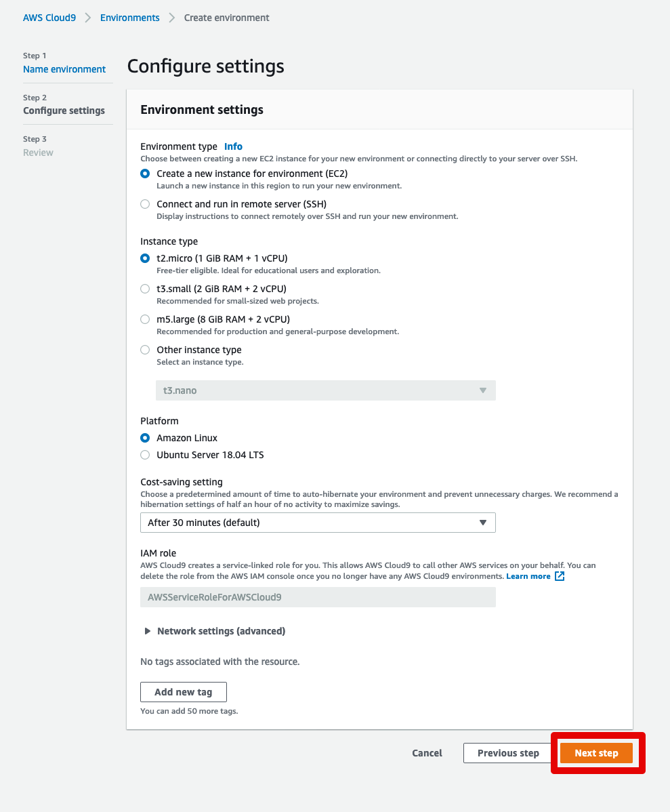
Task: Select Create a new instance for environment (EC2)
Action: pos(144,173)
